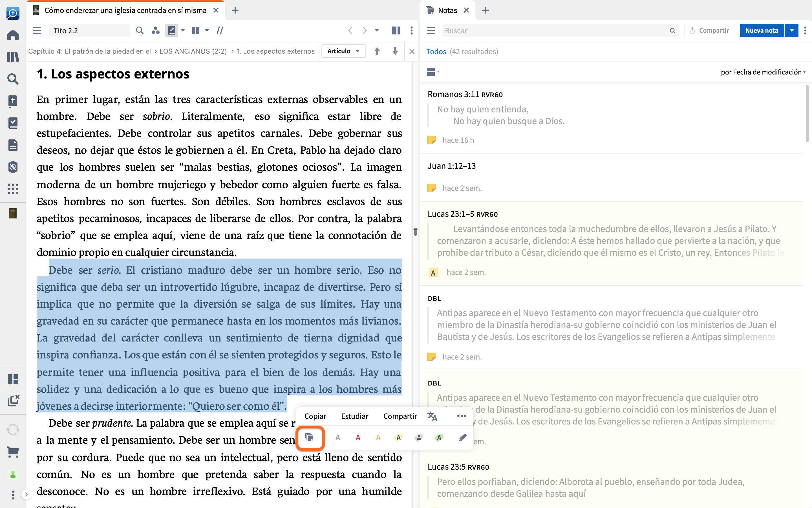
Task: Switch to the Notas tab
Action: [447, 10]
